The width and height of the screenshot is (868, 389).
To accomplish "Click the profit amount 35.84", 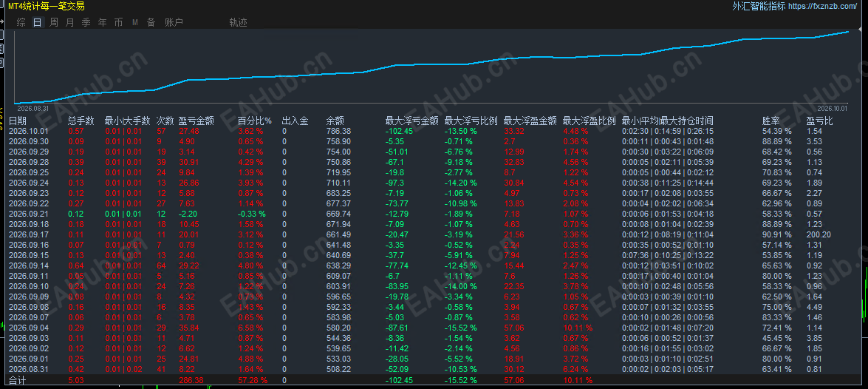I will pyautogui.click(x=188, y=328).
